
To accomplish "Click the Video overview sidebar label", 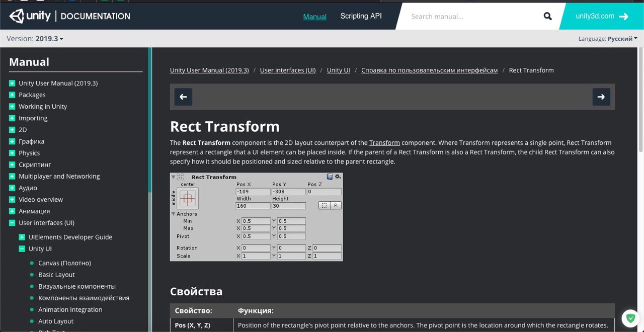I will click(41, 200).
